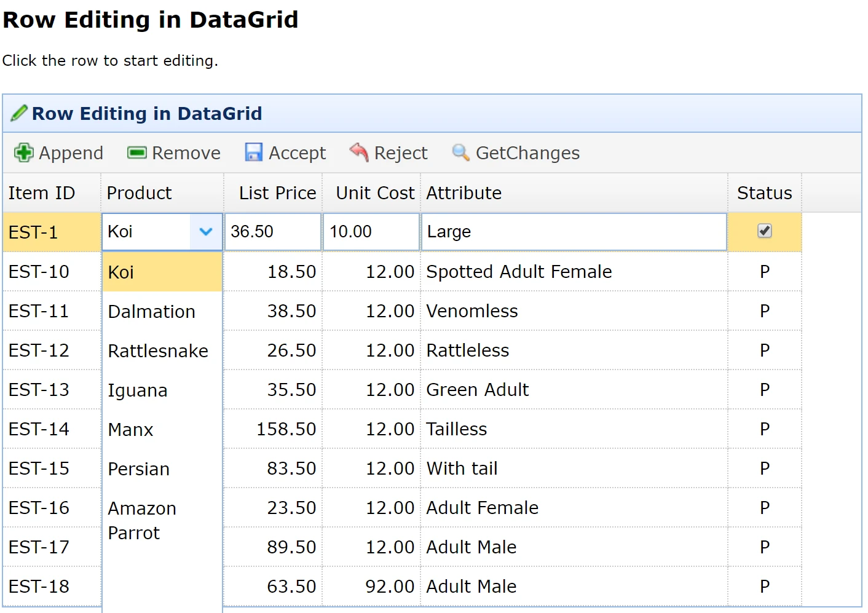Viewport: 868px width, 613px height.
Task: Select the EST-18 item ID cell
Action: coord(52,586)
